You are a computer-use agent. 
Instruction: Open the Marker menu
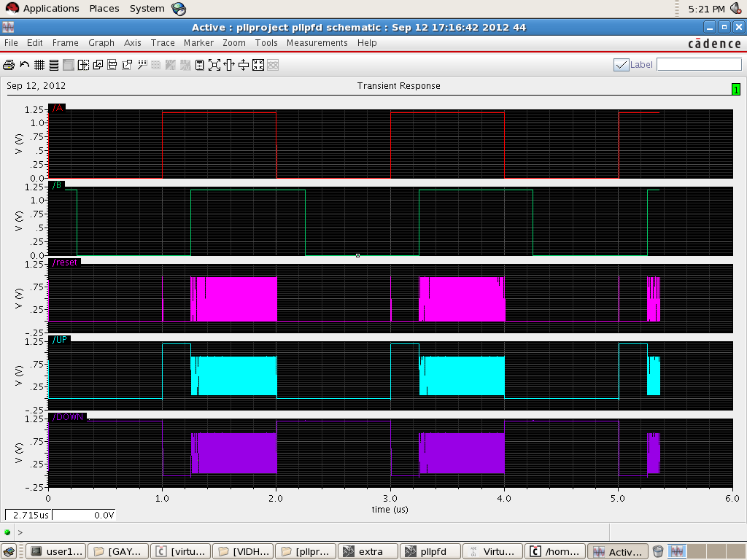(x=198, y=43)
